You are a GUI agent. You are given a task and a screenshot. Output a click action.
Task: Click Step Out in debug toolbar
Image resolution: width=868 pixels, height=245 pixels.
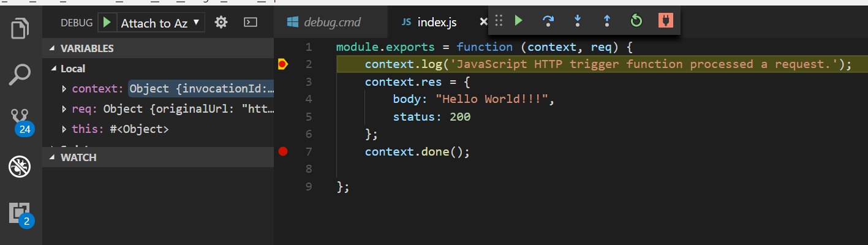pyautogui.click(x=606, y=21)
